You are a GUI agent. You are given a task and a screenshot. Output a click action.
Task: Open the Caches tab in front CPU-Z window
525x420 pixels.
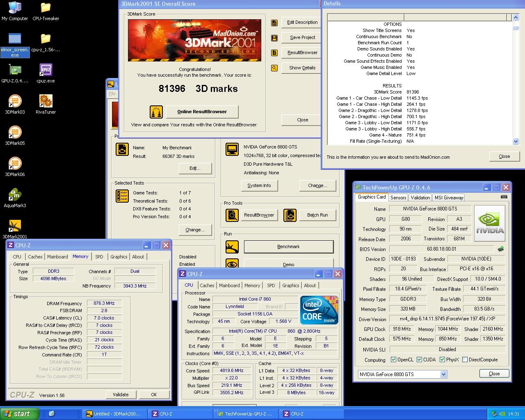[x=207, y=285]
